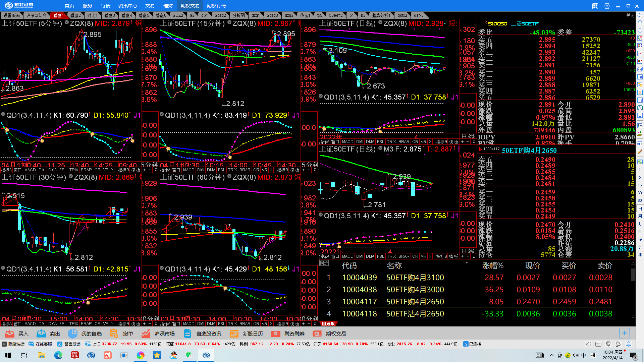Select row 50ETF购4月3000 in watchlist
The image size is (644, 362).
coord(415,290)
